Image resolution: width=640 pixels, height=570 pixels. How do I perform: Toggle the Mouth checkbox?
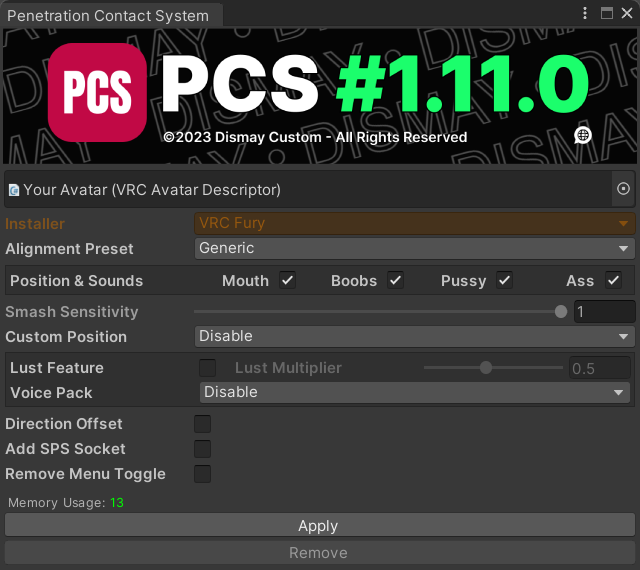pyautogui.click(x=287, y=281)
